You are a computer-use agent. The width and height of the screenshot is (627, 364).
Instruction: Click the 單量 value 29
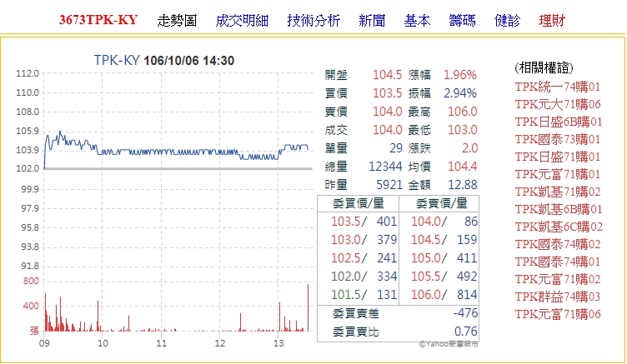(x=395, y=148)
